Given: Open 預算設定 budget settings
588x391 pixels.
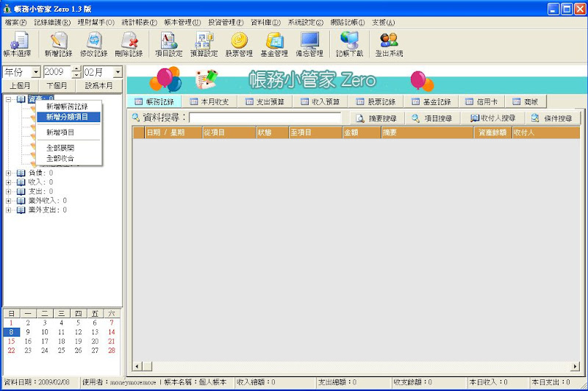Looking at the screenshot, I should click(204, 44).
